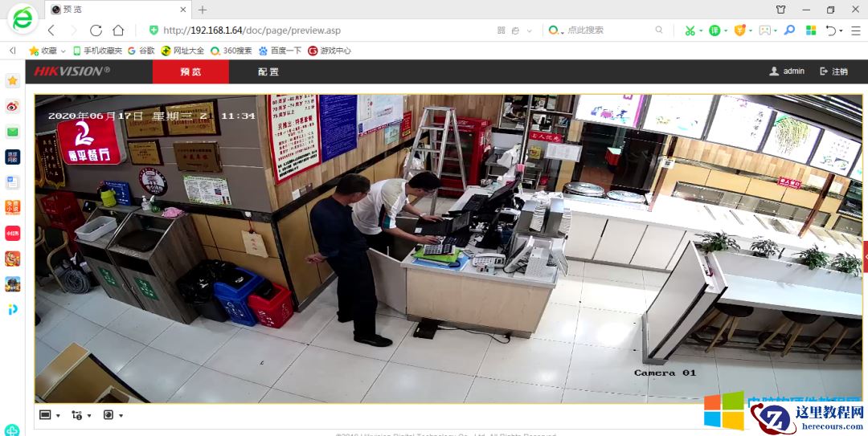Open the 游戏中心 bookmark
The width and height of the screenshot is (868, 436).
(x=330, y=51)
